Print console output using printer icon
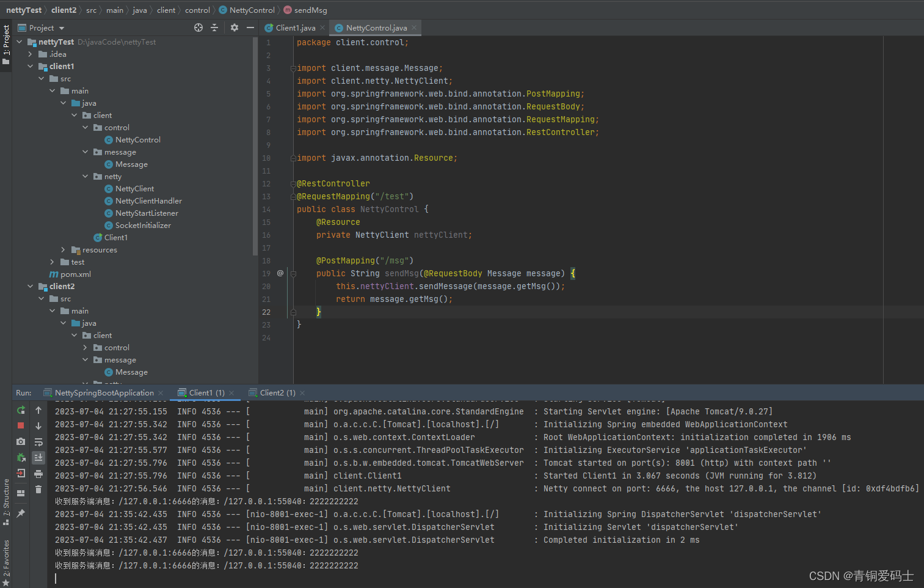 [x=38, y=473]
